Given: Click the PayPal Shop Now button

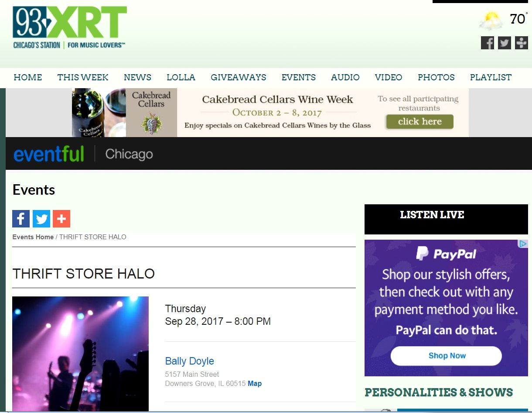Looking at the screenshot, I should 446,356.
